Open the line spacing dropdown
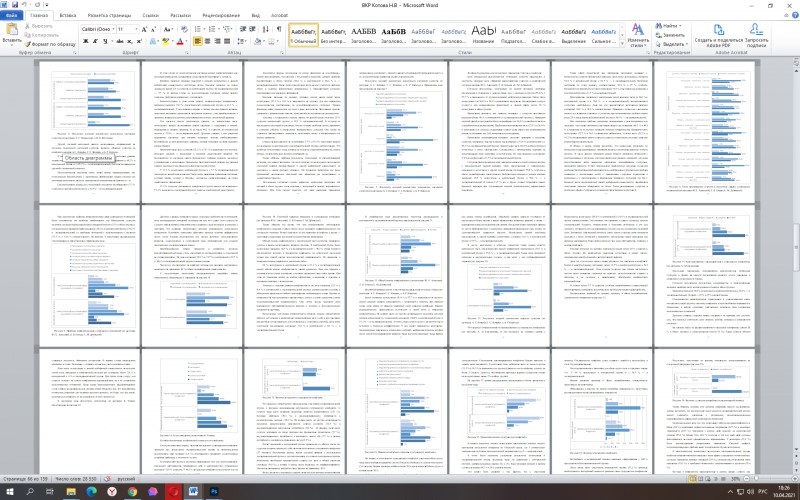The width and height of the screenshot is (800, 500). [242, 41]
